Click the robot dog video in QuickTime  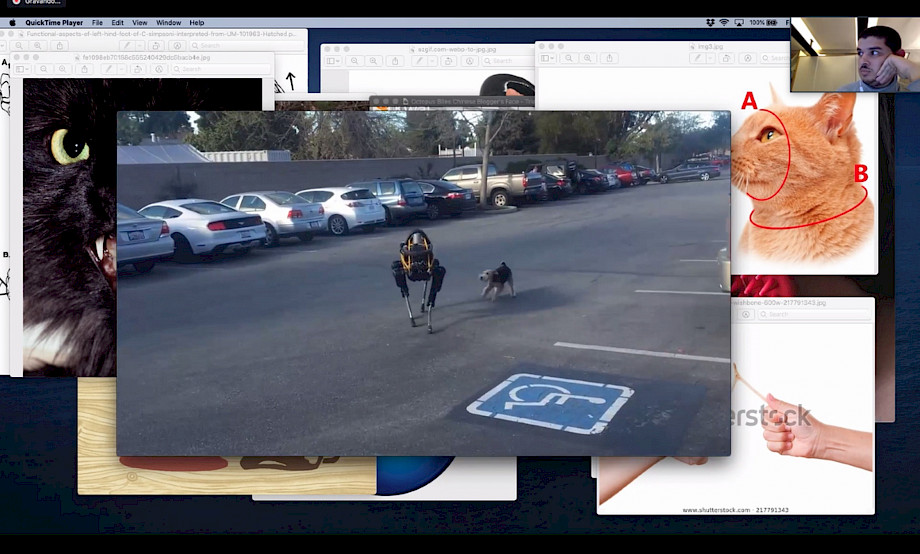pos(424,283)
